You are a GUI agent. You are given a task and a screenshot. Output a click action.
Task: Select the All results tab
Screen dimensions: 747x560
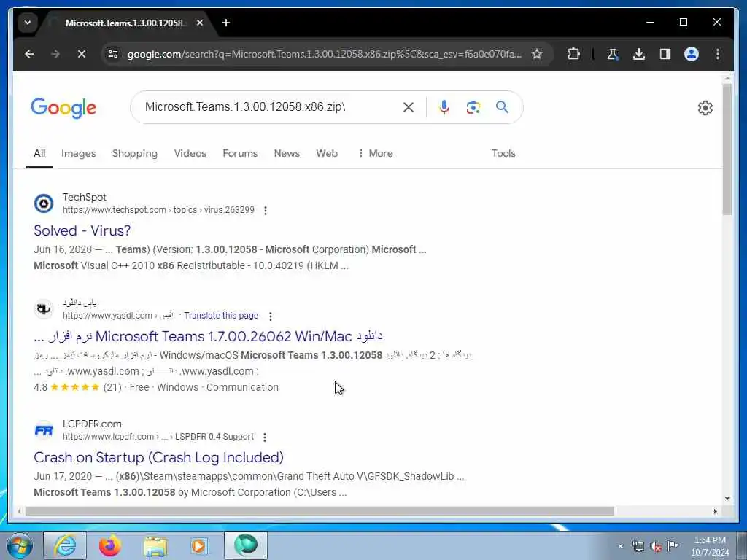tap(39, 153)
